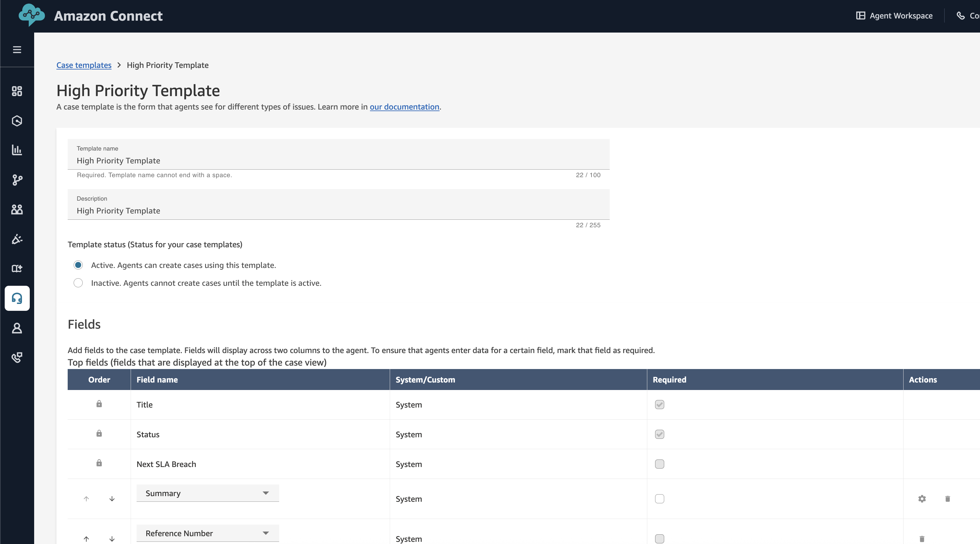This screenshot has height=544, width=980.
Task: Check Required for Next SLA Breach field
Action: [x=660, y=464]
